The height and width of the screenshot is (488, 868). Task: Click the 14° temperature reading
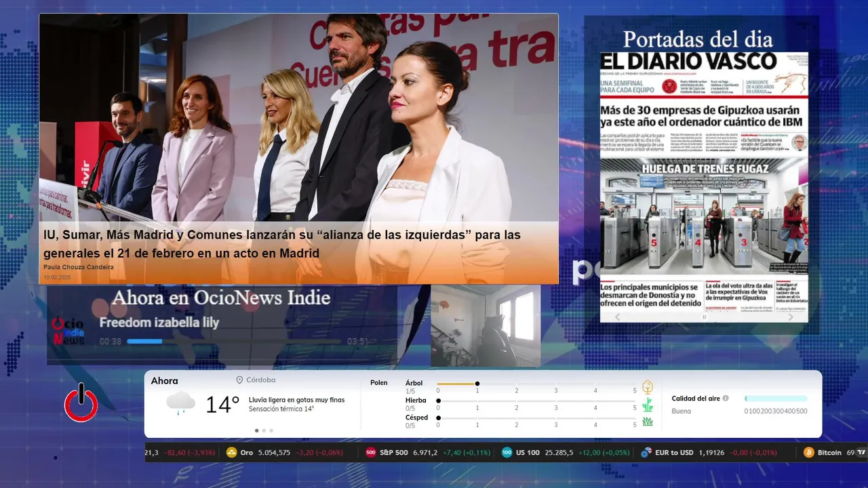click(222, 405)
